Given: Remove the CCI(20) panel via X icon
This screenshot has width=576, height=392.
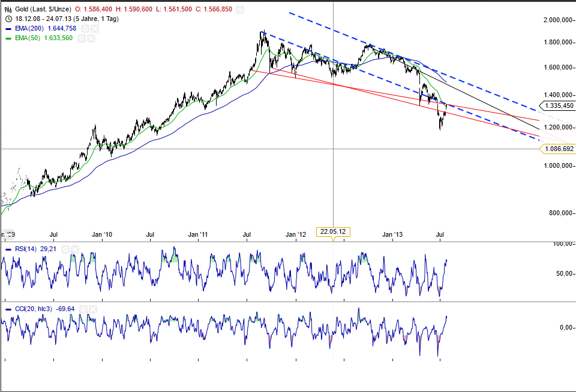Looking at the screenshot, I should coord(92,309).
